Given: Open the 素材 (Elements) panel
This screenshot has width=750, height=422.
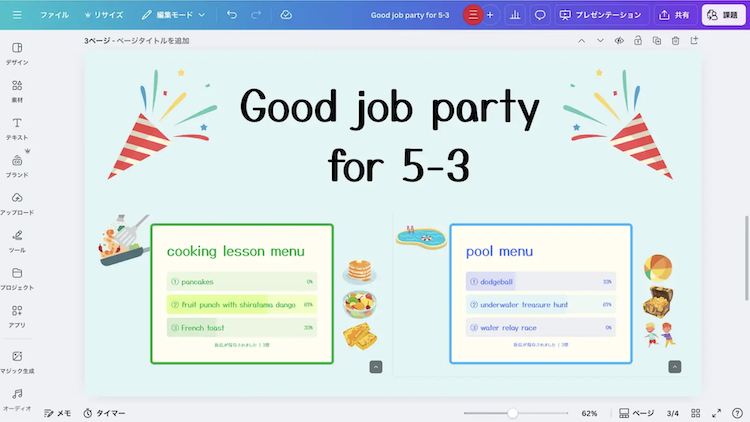Looking at the screenshot, I should click(17, 91).
